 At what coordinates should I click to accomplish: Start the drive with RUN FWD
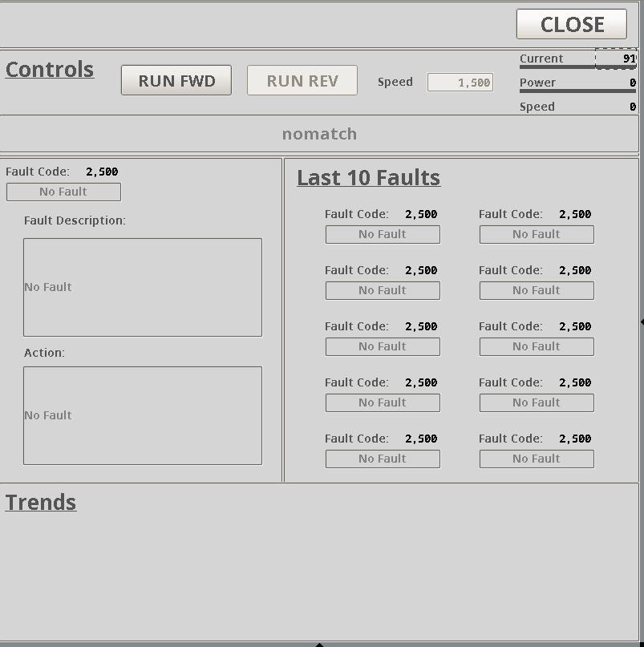point(176,80)
